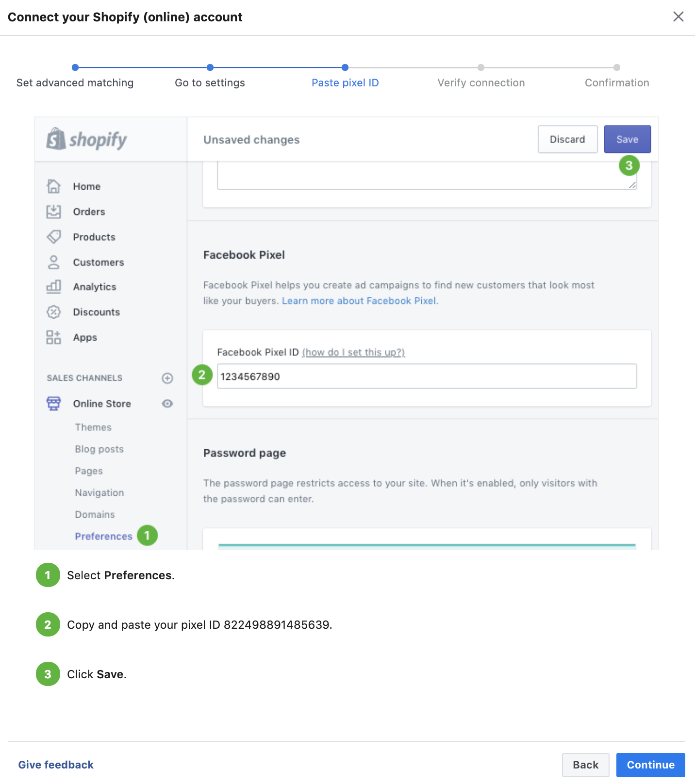Image resolution: width=695 pixels, height=784 pixels.
Task: Click the pixel ID 822498891485639 text
Action: point(277,625)
